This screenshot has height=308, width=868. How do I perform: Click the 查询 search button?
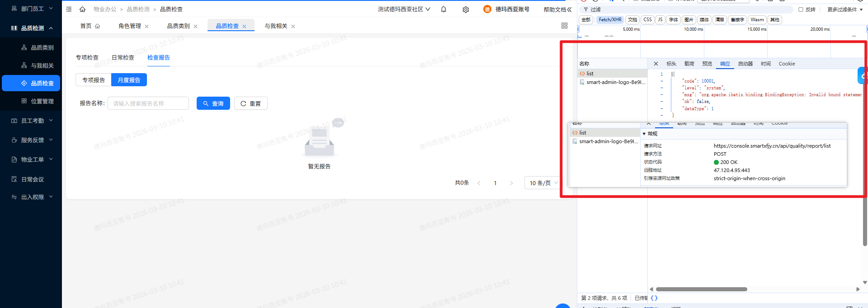tap(213, 103)
